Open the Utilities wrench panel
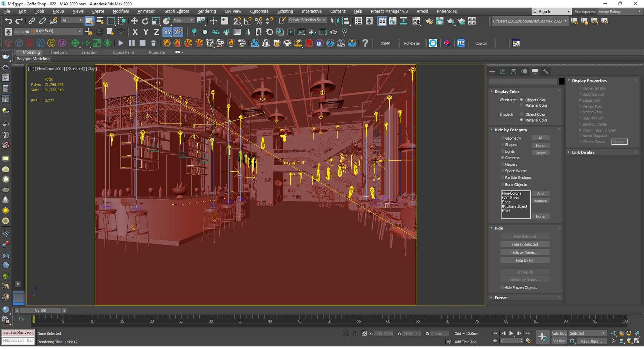Viewport: 644px width, 349px height. pos(546,72)
